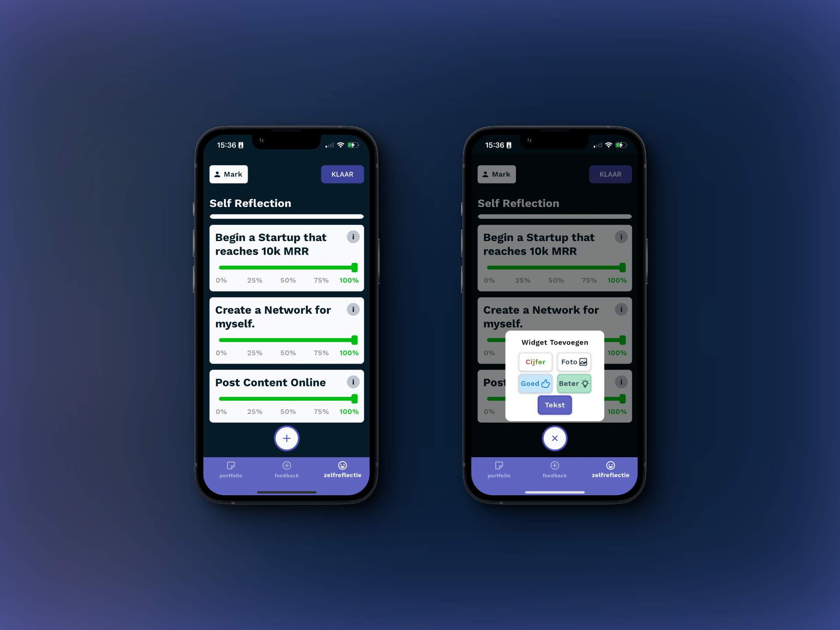Select the Cijfer widget option
The height and width of the screenshot is (630, 840).
[535, 361]
